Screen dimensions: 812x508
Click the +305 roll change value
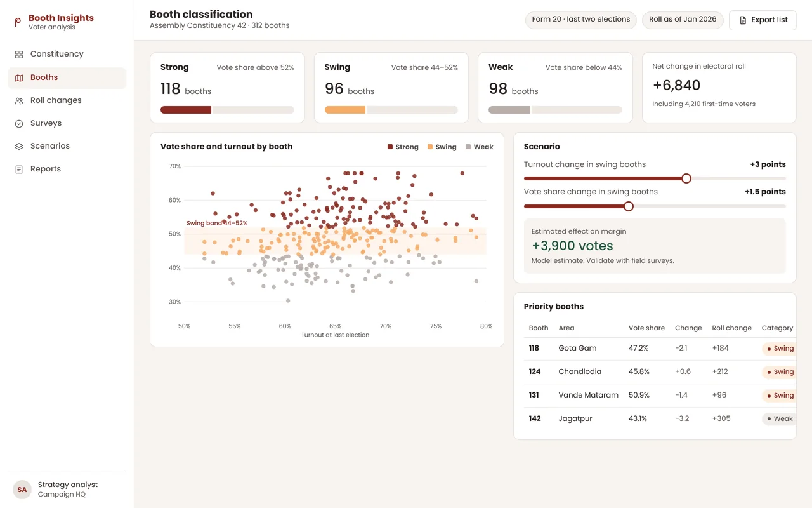point(721,418)
